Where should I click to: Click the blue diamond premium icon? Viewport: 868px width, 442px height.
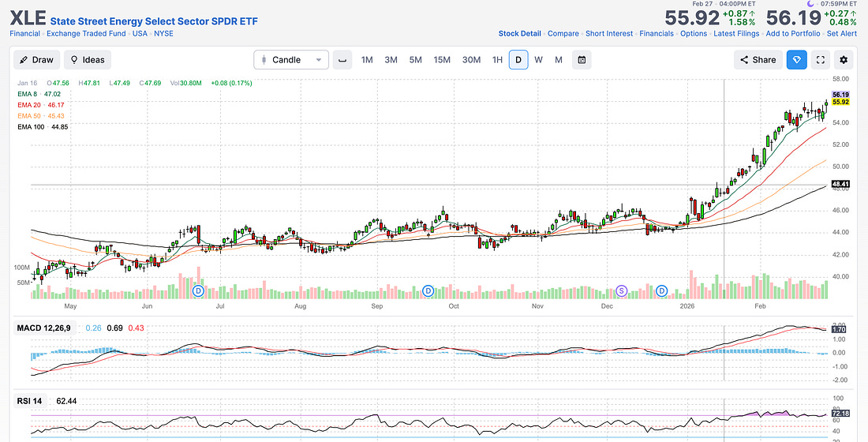pyautogui.click(x=797, y=60)
